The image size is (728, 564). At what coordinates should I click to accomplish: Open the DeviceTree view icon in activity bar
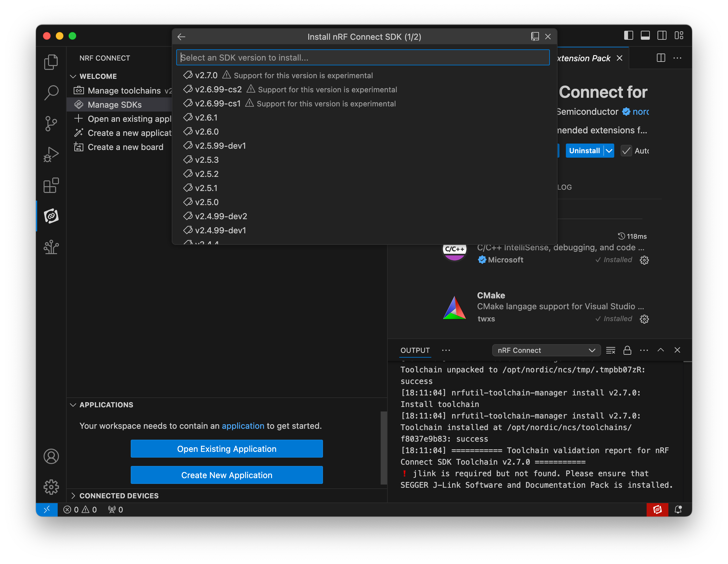51,247
